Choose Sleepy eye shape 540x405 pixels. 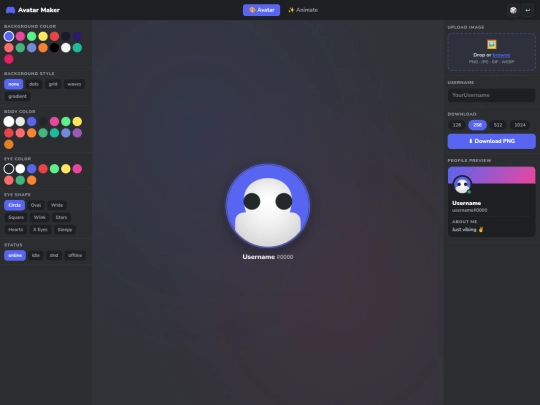tap(65, 229)
